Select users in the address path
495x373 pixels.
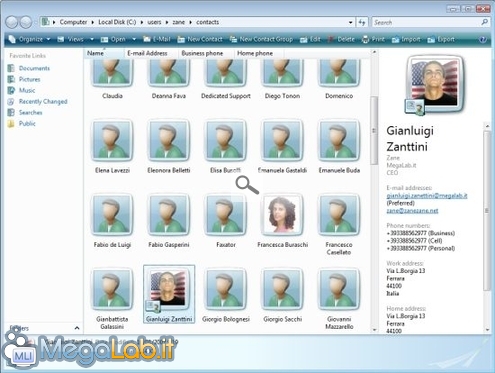(154, 22)
